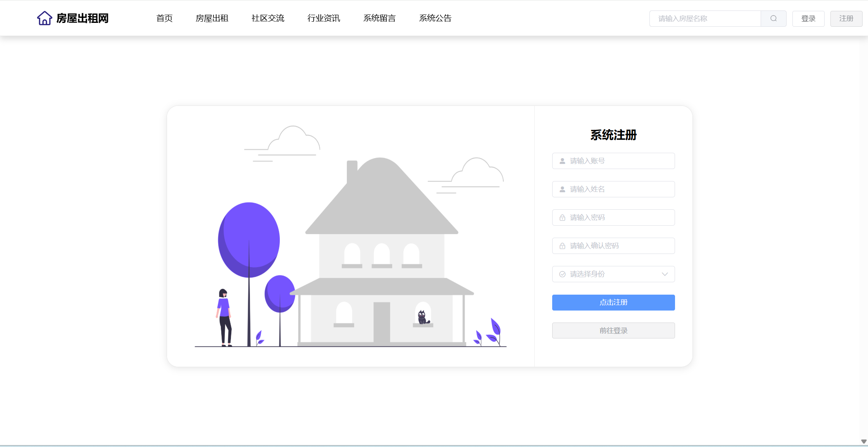Click the checkmark circle icon in identity selector
Image resolution: width=868 pixels, height=447 pixels.
click(x=562, y=274)
